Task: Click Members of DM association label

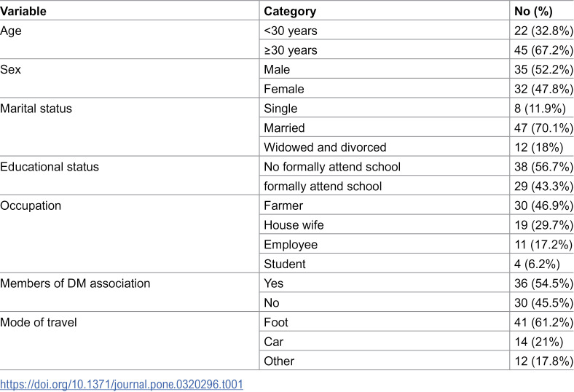Action: pos(75,283)
